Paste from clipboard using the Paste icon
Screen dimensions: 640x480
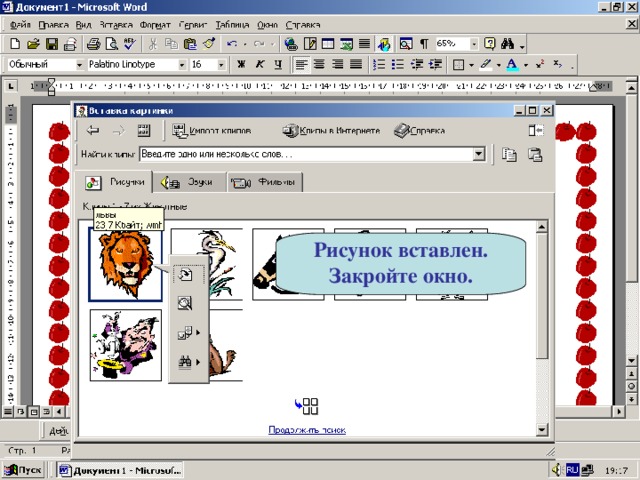pyautogui.click(x=190, y=44)
